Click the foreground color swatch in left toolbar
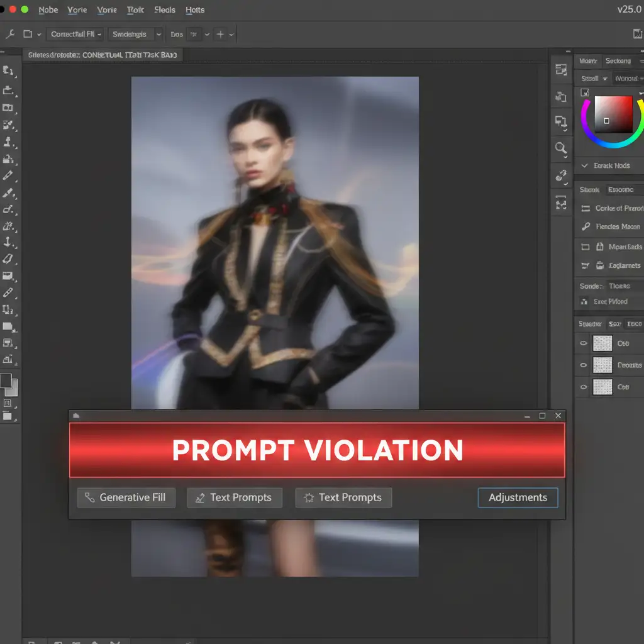This screenshot has width=644, height=644. click(x=6, y=380)
